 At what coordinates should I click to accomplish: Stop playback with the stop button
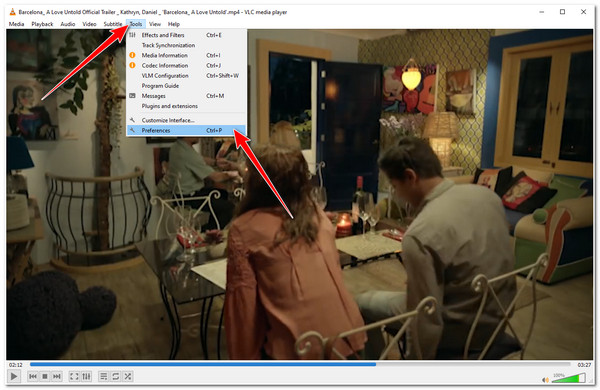click(45, 377)
